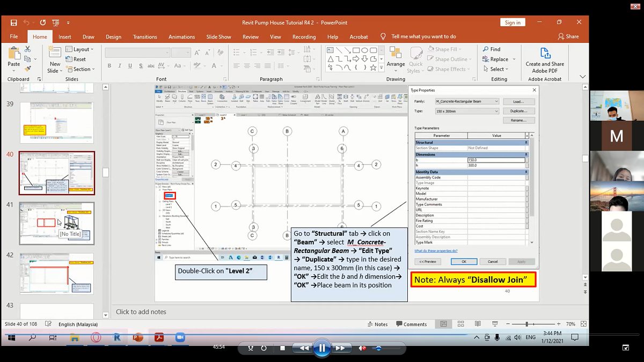Stop the video with the stop icon
Viewport: 644px width, 362px height.
pos(283,348)
